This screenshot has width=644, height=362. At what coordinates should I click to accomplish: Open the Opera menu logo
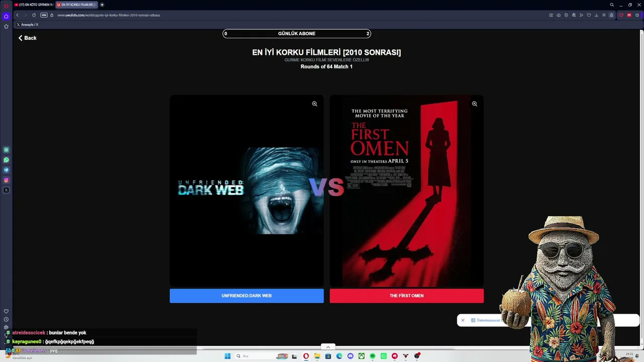click(6, 5)
